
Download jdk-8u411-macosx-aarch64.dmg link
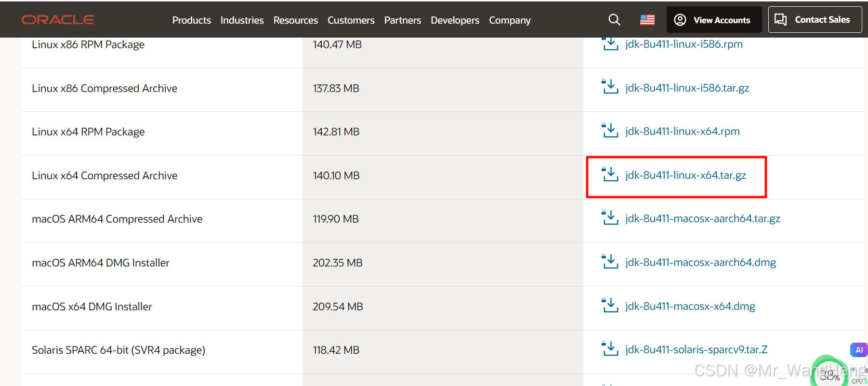click(x=701, y=263)
